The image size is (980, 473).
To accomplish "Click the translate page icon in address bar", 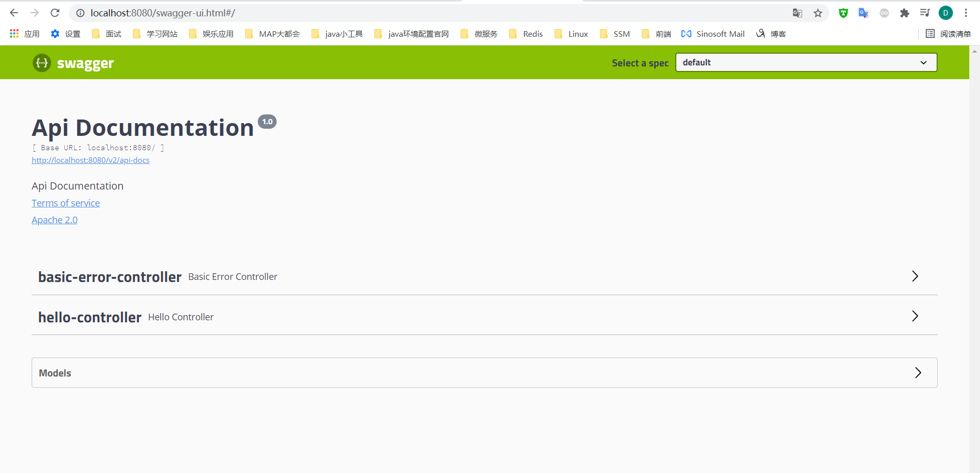I will (x=797, y=13).
